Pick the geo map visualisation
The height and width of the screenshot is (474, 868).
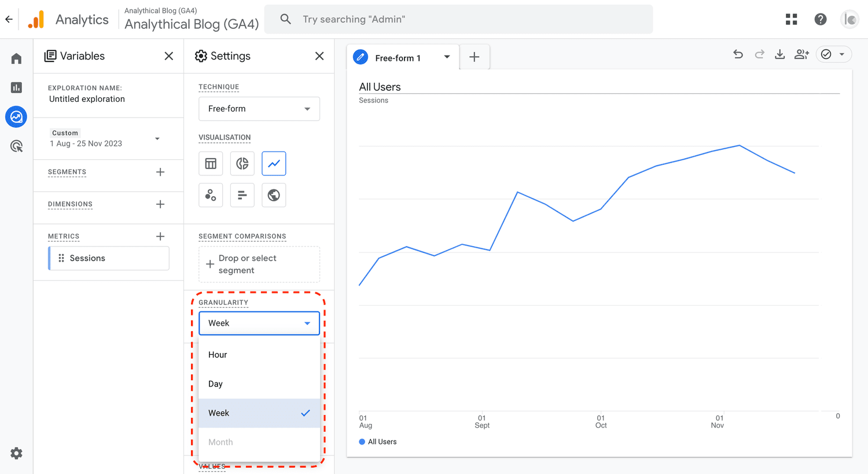tap(273, 195)
